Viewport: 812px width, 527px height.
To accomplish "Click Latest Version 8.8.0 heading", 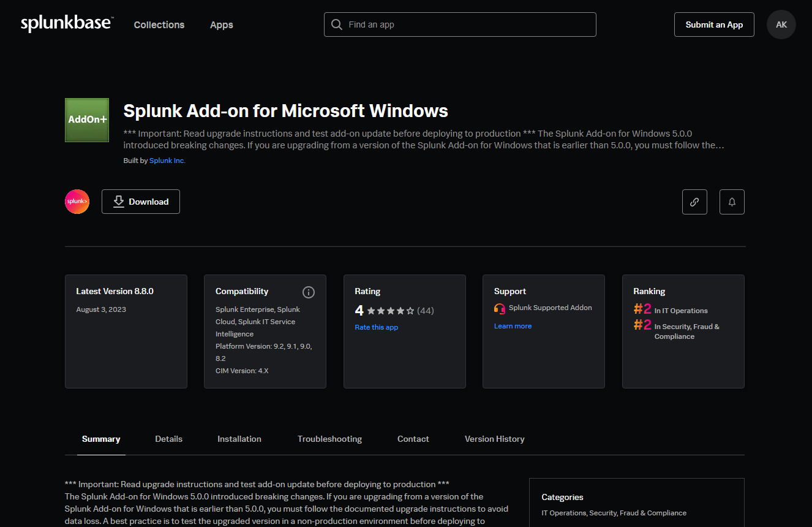I will coord(115,291).
